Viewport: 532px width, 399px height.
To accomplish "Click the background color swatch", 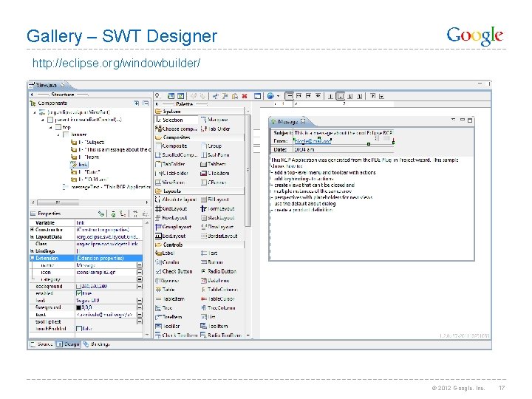I will click(79, 287).
